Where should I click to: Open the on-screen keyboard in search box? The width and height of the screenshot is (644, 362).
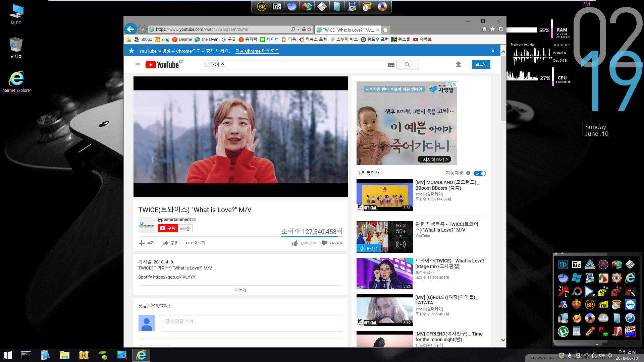pyautogui.click(x=391, y=65)
